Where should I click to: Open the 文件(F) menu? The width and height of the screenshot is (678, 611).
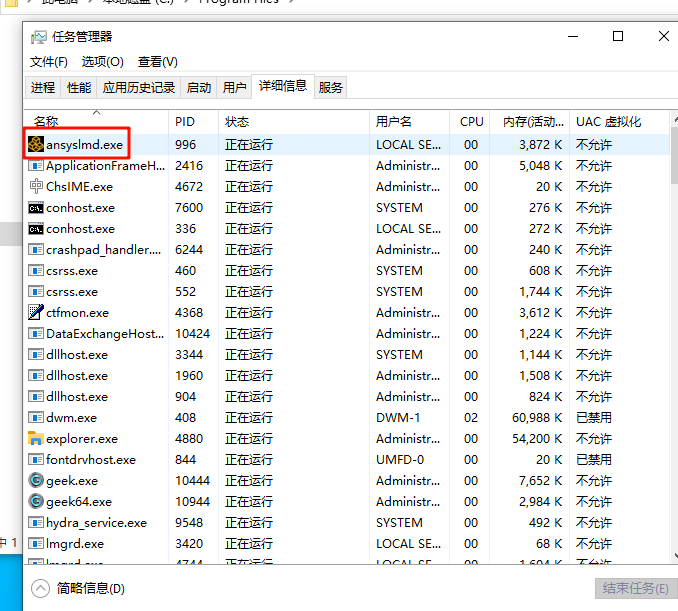coord(48,62)
